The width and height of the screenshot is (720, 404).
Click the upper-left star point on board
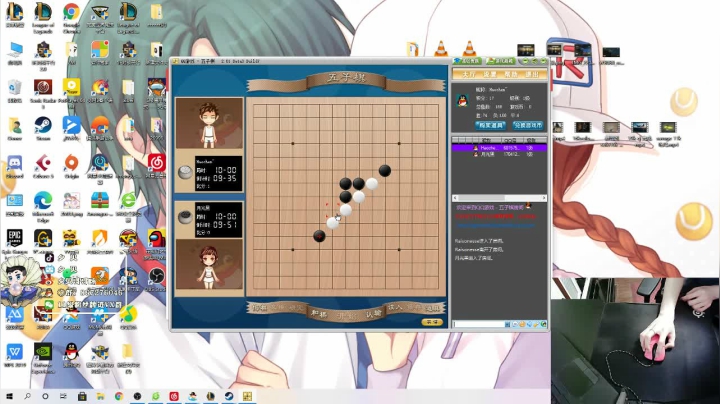292,143
